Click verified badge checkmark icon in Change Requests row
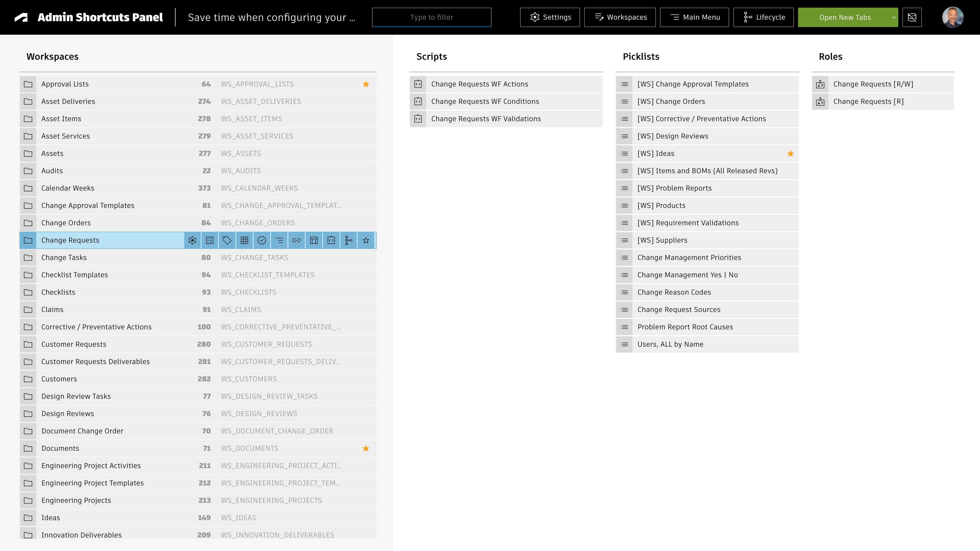This screenshot has width=980, height=551. tap(262, 240)
